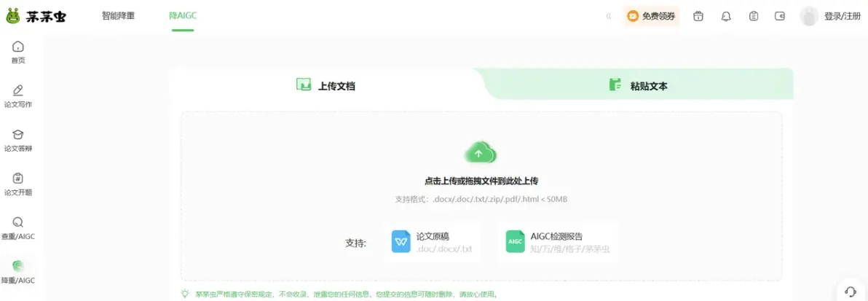Select the 降AIGC tab
868x301 pixels.
[183, 15]
